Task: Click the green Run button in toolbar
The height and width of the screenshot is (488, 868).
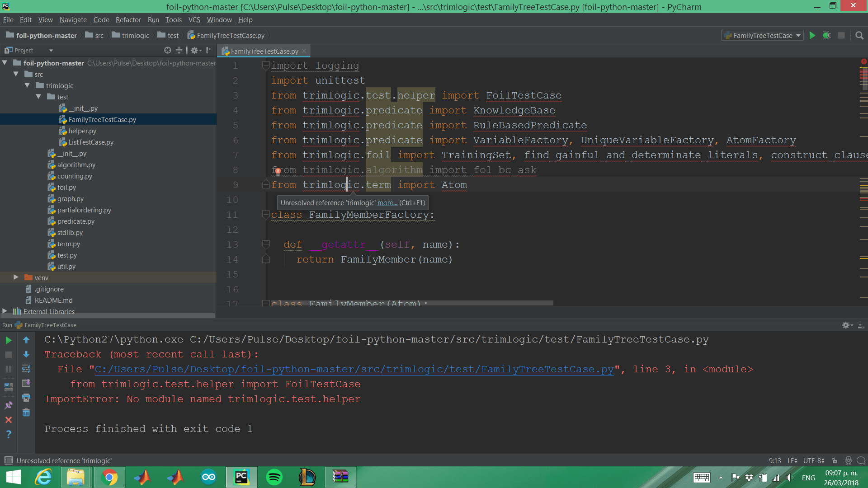Action: [x=812, y=35]
